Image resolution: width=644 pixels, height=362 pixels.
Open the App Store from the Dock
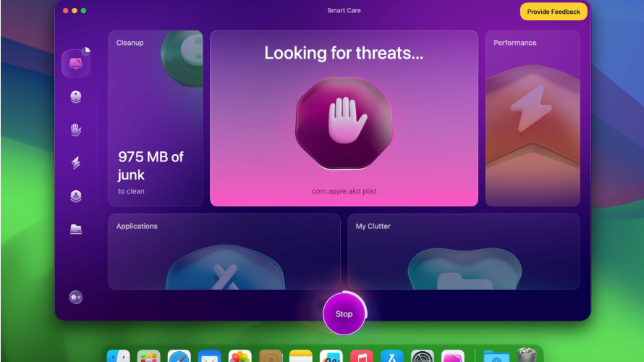pyautogui.click(x=391, y=356)
